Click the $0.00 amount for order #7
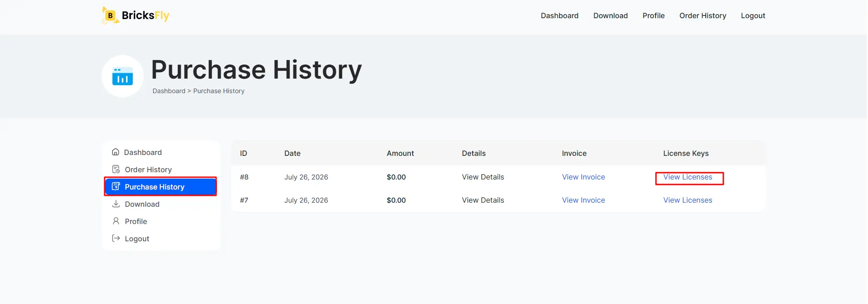The width and height of the screenshot is (868, 304). (396, 200)
